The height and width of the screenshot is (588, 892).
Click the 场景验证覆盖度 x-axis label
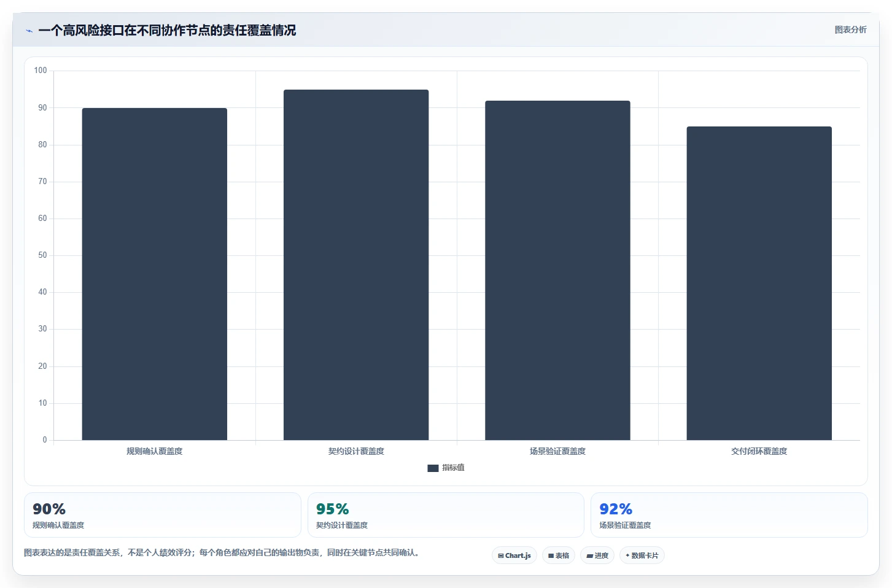(557, 451)
